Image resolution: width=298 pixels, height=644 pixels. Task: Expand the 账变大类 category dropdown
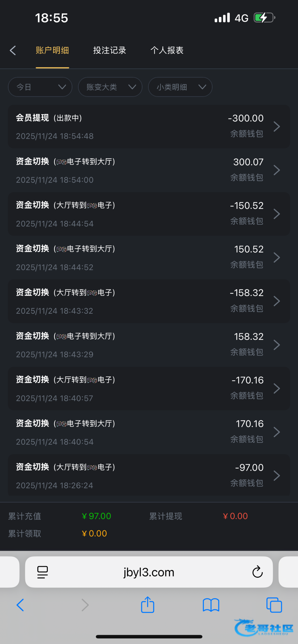(x=110, y=87)
